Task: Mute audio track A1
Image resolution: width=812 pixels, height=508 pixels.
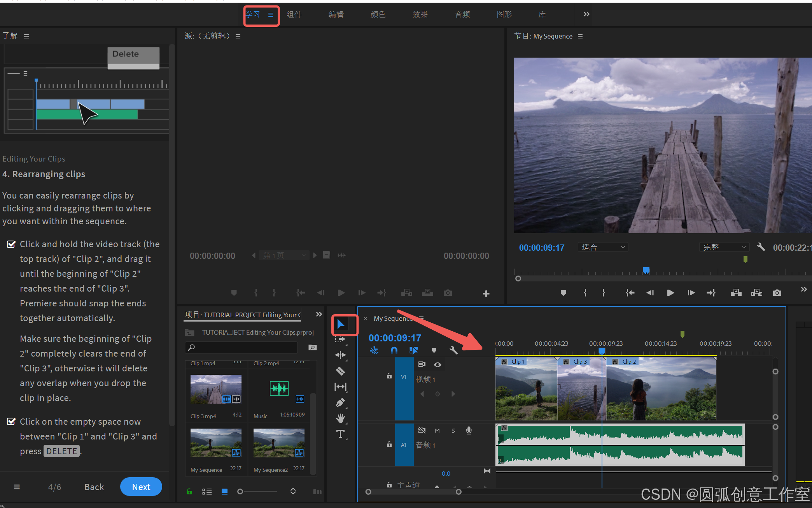Action: tap(437, 431)
